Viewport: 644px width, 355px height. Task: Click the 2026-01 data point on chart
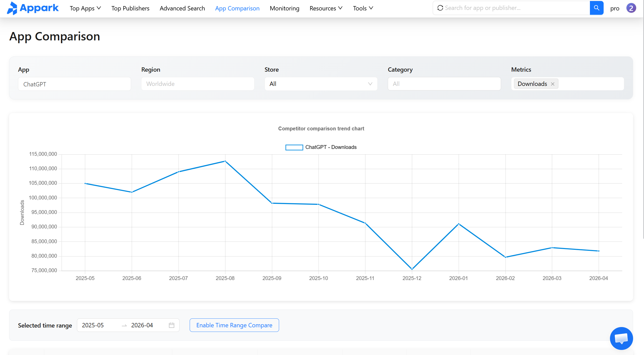[x=459, y=224]
